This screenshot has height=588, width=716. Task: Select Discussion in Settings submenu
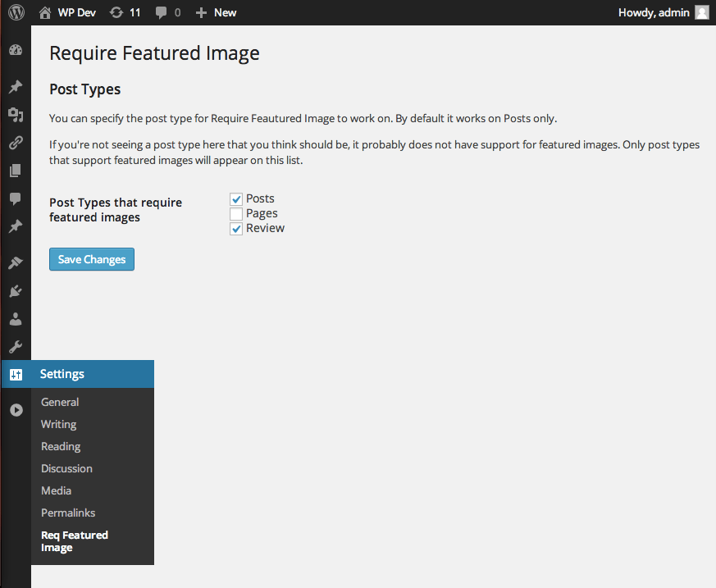click(66, 468)
